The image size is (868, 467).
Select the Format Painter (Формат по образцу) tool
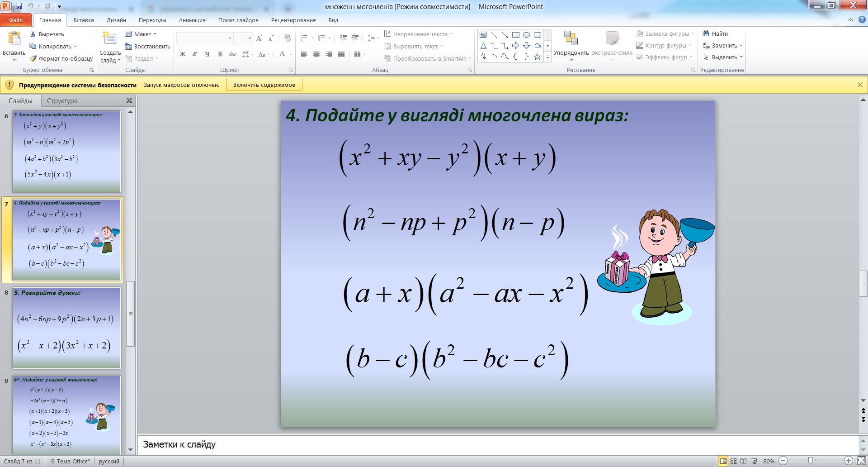tap(61, 58)
